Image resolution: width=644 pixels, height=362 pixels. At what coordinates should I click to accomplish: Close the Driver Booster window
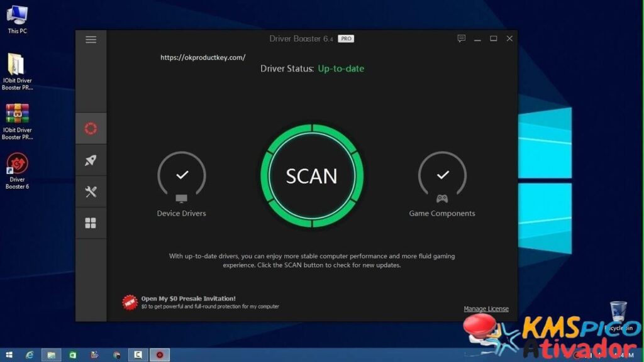509,38
